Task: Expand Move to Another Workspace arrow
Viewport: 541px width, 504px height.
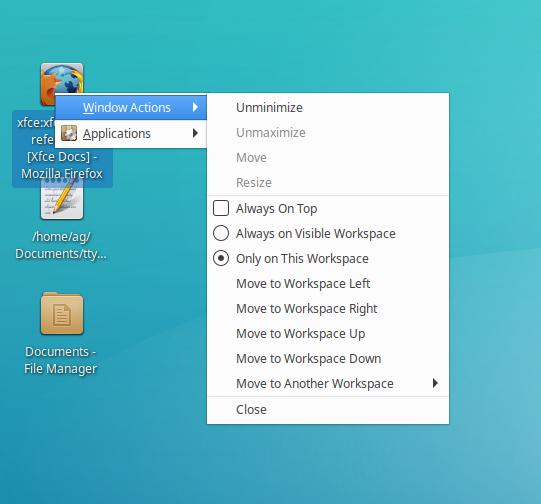Action: (435, 383)
